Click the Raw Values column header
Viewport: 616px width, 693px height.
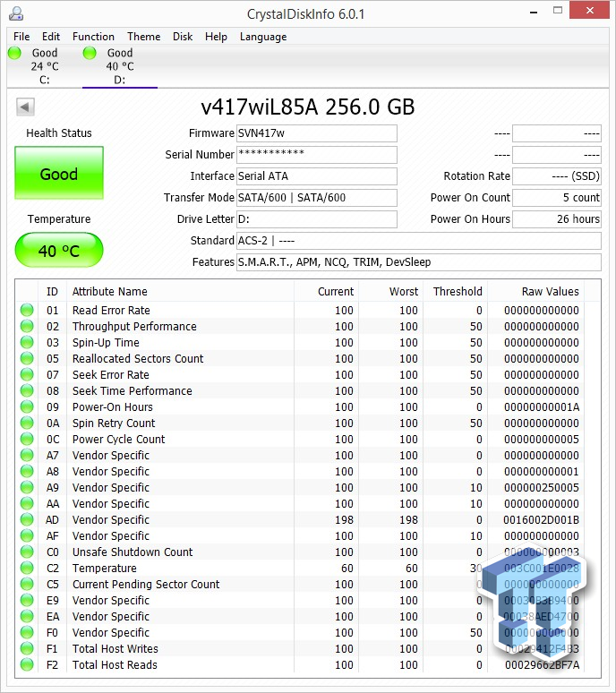pyautogui.click(x=550, y=291)
